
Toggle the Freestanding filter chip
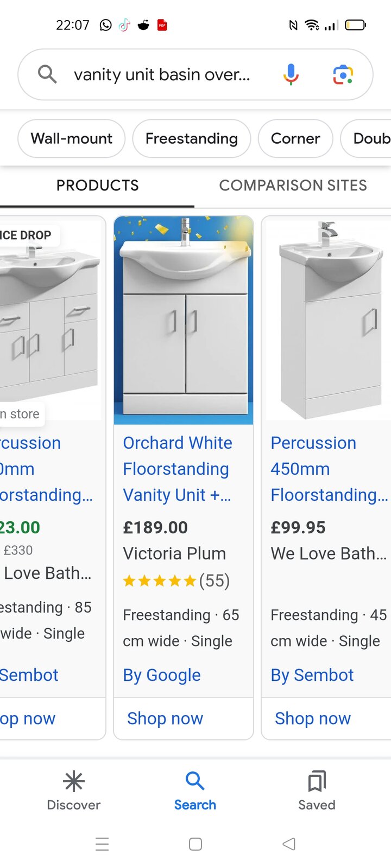192,139
